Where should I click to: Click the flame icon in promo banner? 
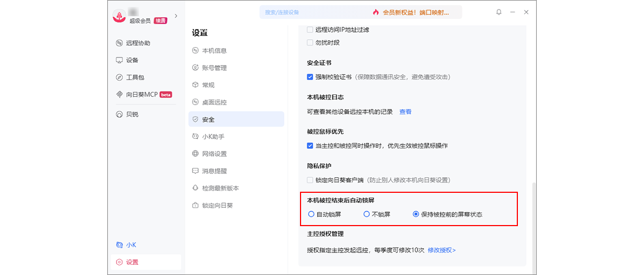(376, 12)
